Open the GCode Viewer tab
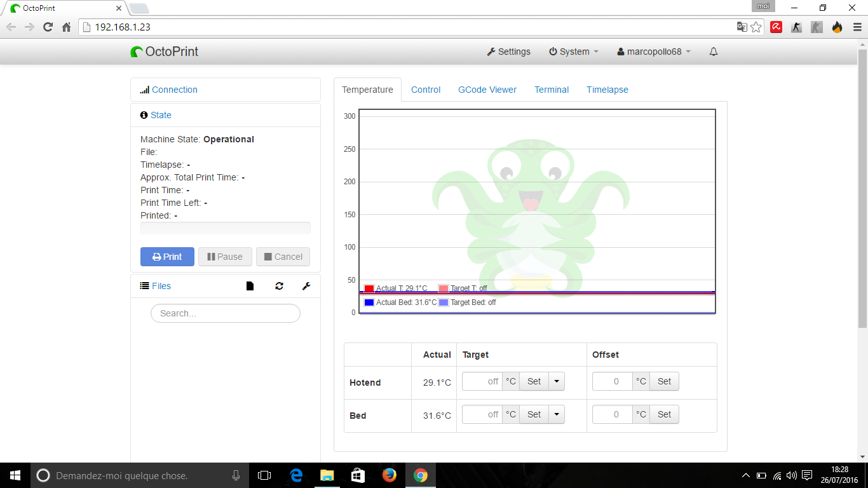Viewport: 868px width, 488px height. pyautogui.click(x=487, y=90)
